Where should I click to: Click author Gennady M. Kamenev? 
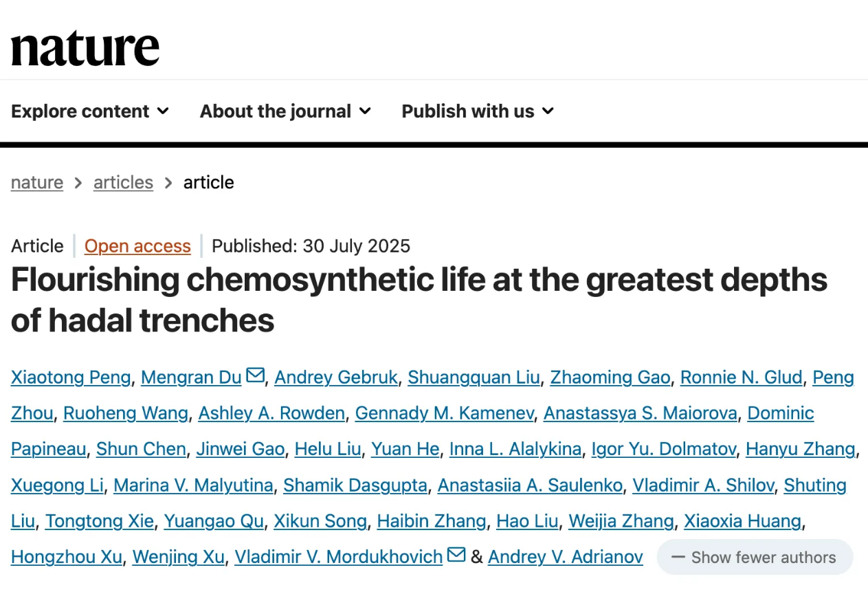tap(444, 413)
